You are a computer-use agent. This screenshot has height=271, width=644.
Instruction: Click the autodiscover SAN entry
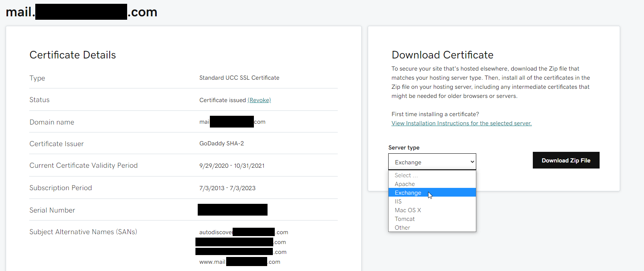click(x=244, y=232)
